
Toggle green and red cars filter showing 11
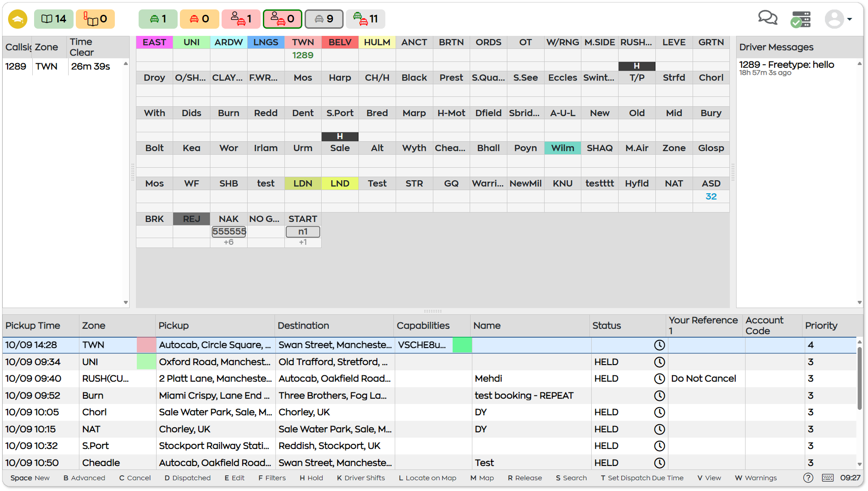(x=365, y=19)
